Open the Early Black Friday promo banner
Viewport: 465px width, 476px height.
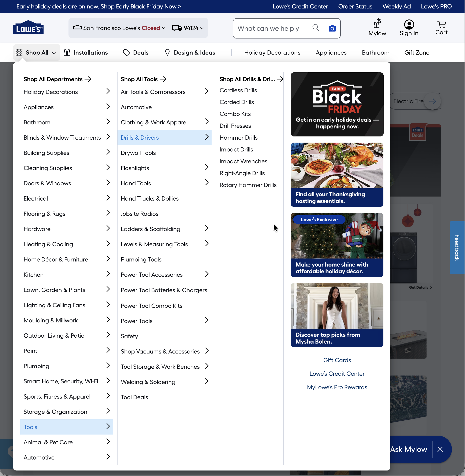337,104
